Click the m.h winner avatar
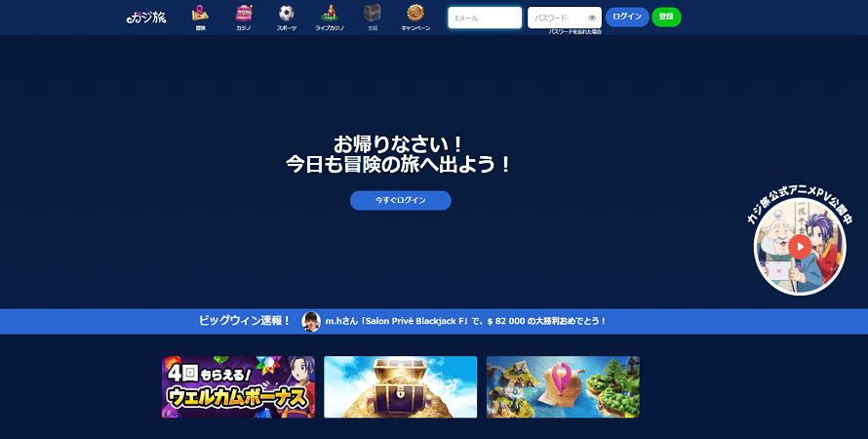Viewport: 868px width, 439px height. click(311, 321)
